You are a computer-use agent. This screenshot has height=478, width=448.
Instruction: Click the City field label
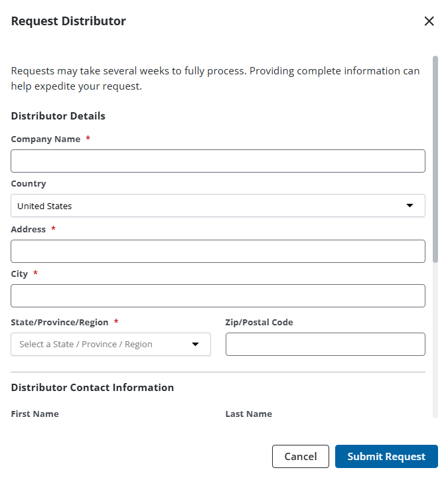click(19, 274)
